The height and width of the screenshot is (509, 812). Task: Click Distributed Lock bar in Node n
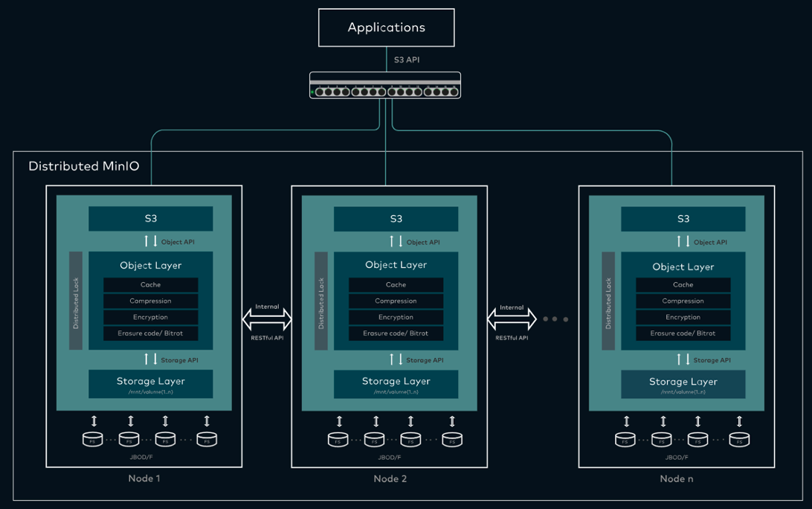click(608, 301)
